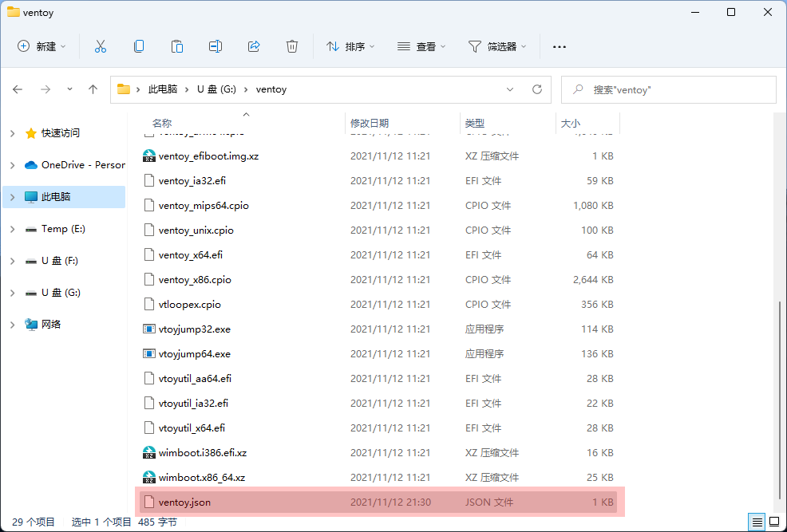Image resolution: width=787 pixels, height=532 pixels.
Task: Select U 盘 (G:) in sidebar
Action: (64, 293)
